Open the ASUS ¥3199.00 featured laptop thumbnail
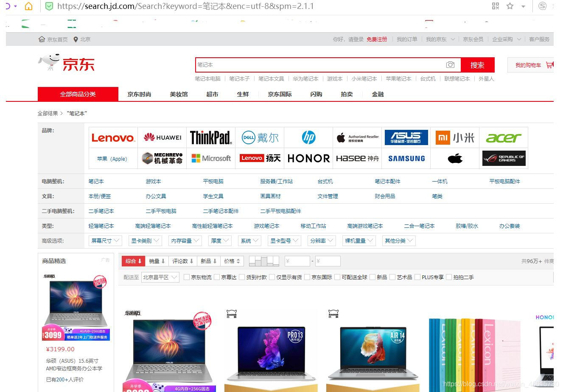The height and width of the screenshot is (392, 563). [x=76, y=307]
